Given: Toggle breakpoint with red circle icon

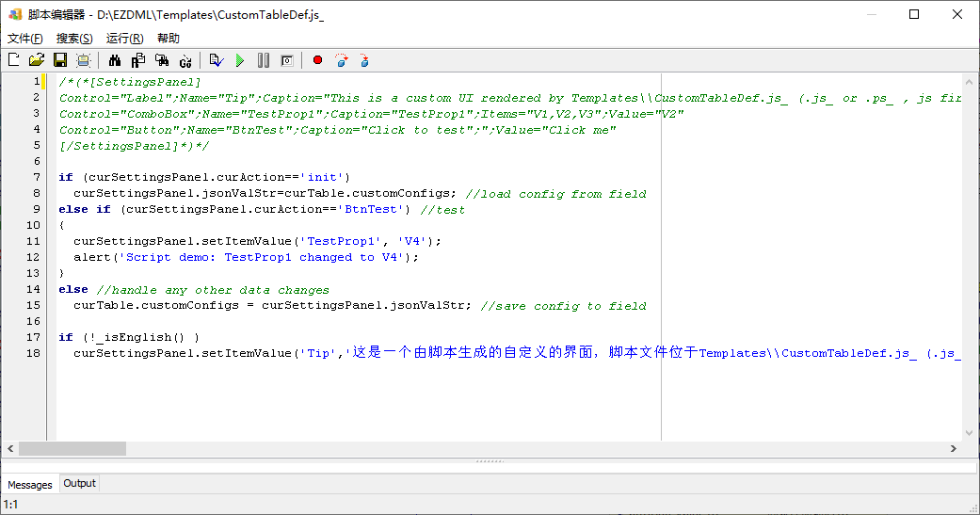Looking at the screenshot, I should point(317,60).
